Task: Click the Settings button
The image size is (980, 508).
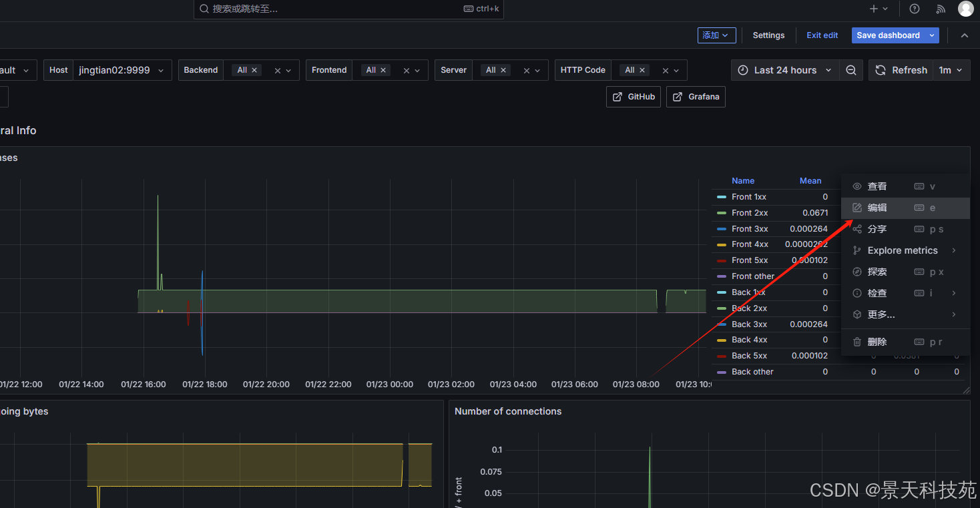Action: (x=768, y=35)
